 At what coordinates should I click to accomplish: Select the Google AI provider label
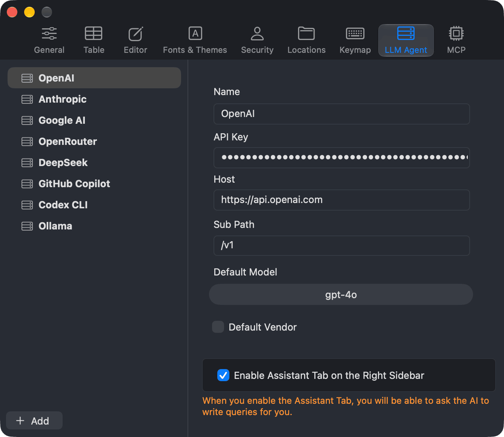tap(62, 120)
